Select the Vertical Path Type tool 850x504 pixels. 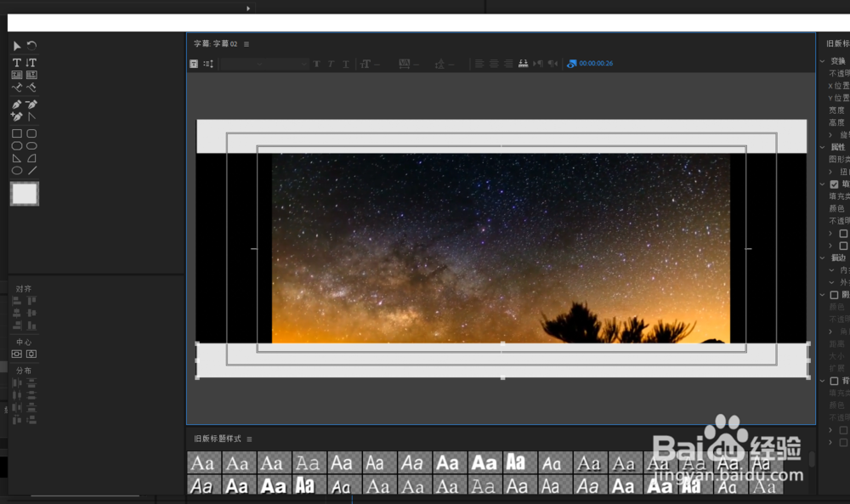pyautogui.click(x=31, y=88)
